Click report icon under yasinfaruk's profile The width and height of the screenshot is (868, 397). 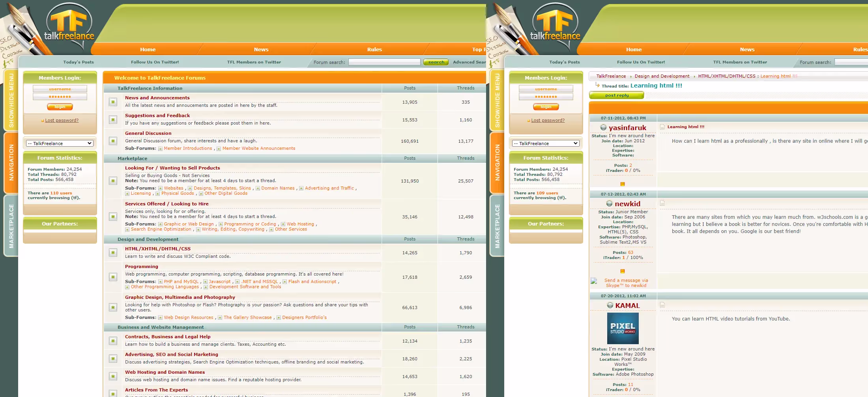pyautogui.click(x=623, y=184)
